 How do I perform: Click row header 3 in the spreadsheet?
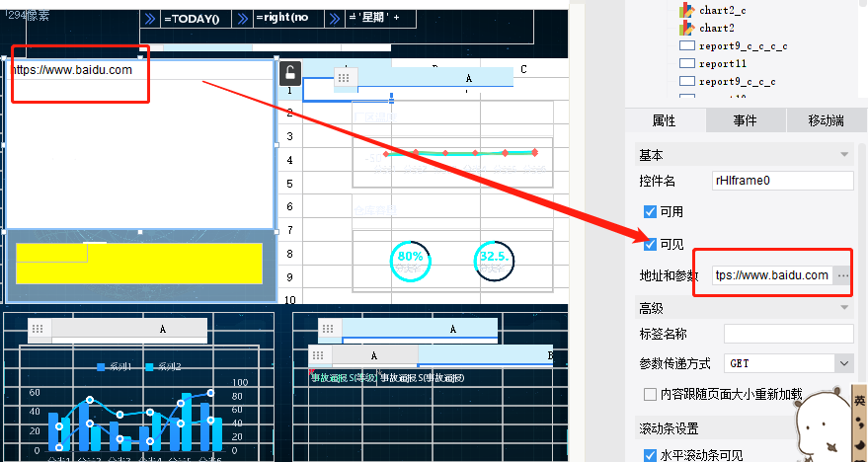(x=289, y=136)
